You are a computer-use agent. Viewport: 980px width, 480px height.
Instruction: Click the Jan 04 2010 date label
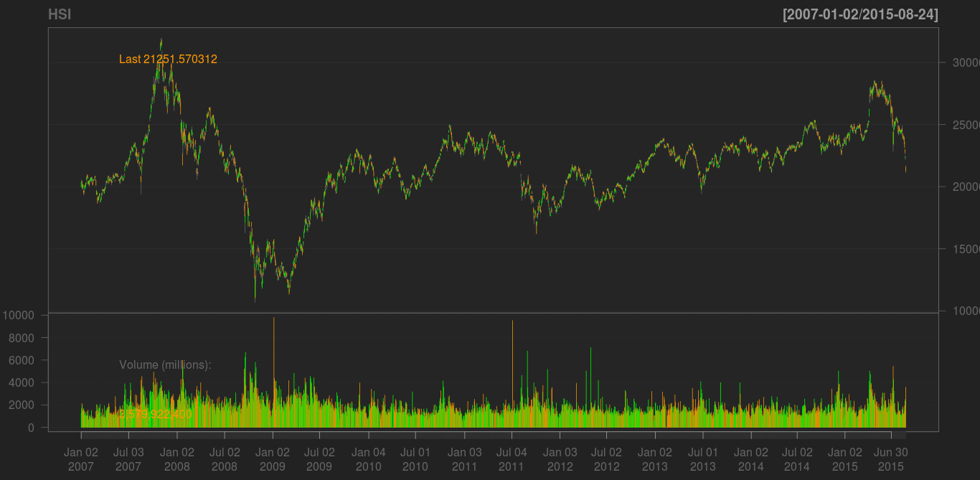click(x=369, y=459)
